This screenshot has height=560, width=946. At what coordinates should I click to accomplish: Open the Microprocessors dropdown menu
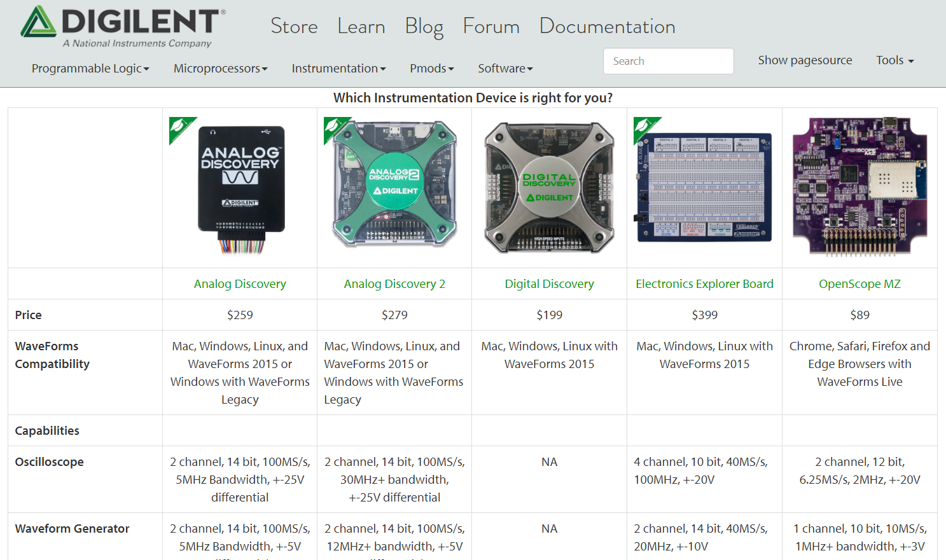pos(220,69)
